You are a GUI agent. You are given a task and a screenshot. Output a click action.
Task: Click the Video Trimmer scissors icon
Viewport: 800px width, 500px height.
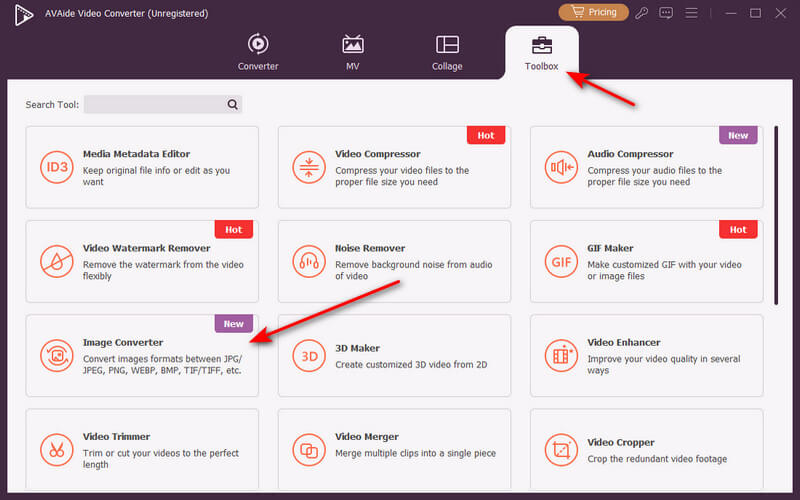tap(57, 450)
